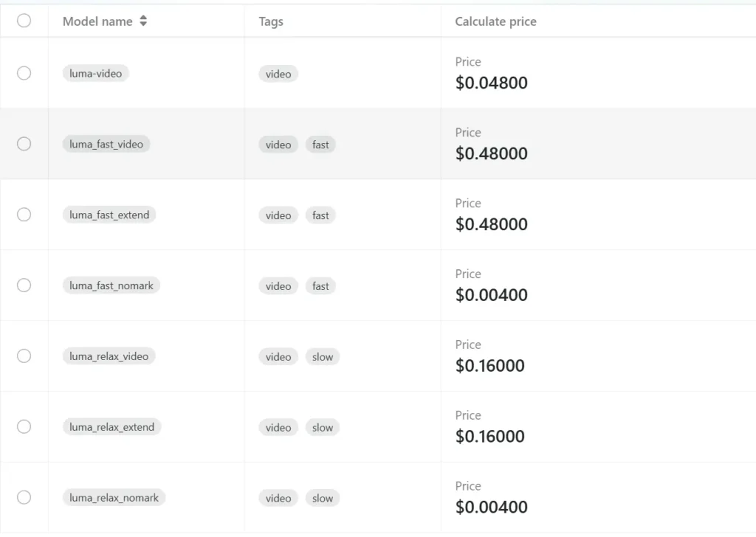Select the luma_relax_extend row radio button
This screenshot has height=537, width=756.
pyautogui.click(x=24, y=427)
